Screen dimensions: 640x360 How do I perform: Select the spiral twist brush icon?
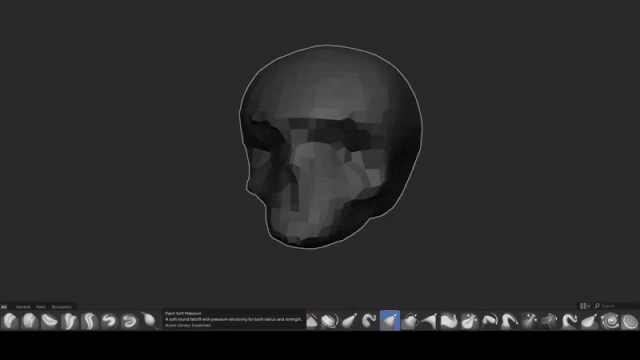[610, 321]
